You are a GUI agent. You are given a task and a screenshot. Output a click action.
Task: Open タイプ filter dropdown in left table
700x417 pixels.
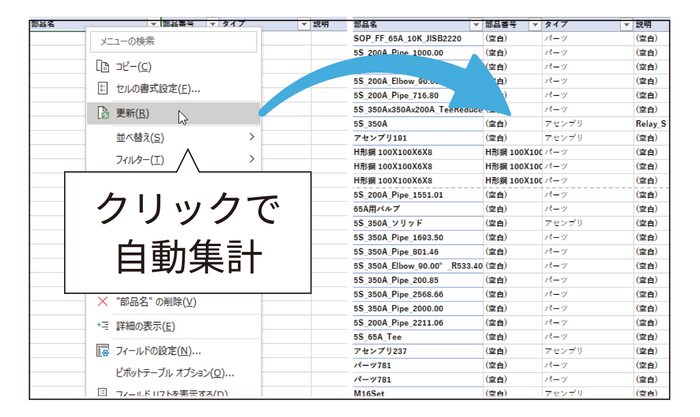(x=304, y=23)
